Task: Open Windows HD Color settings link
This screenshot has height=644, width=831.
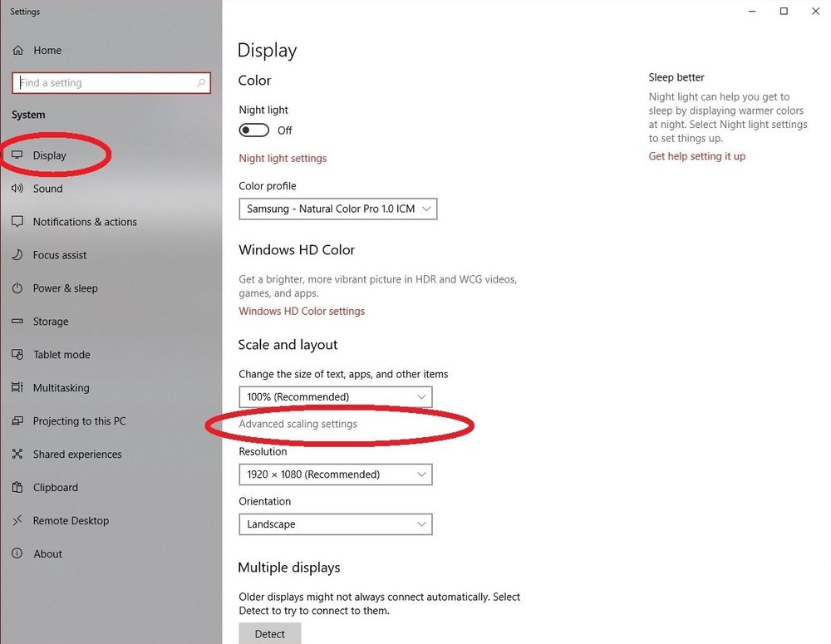Action: (302, 312)
